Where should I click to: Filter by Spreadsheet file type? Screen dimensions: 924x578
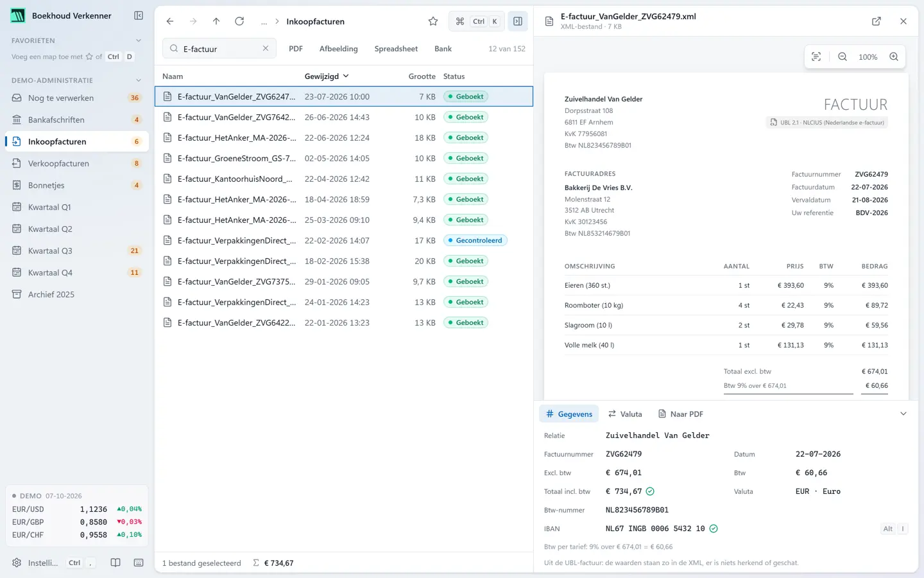point(396,48)
